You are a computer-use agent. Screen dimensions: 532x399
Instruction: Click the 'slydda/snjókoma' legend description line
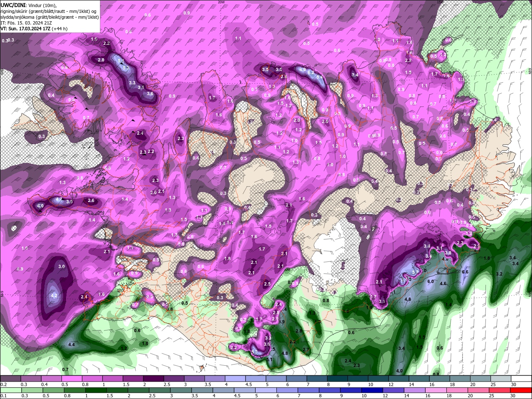click(x=50, y=17)
